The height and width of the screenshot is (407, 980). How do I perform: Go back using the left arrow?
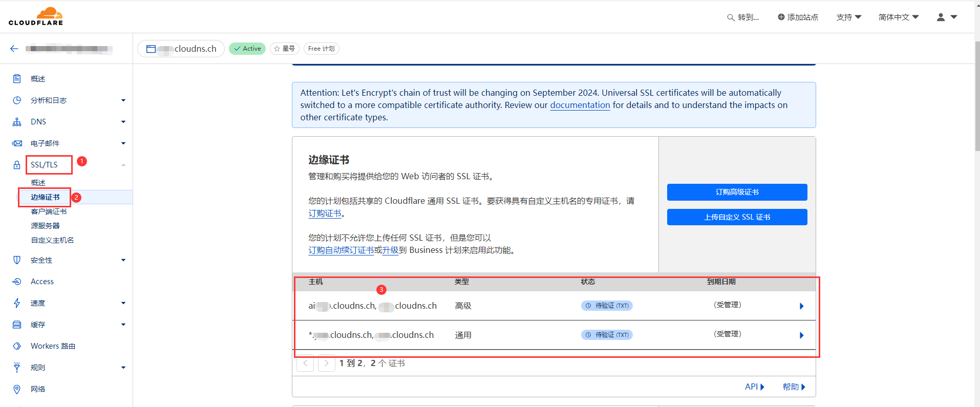pyautogui.click(x=14, y=49)
